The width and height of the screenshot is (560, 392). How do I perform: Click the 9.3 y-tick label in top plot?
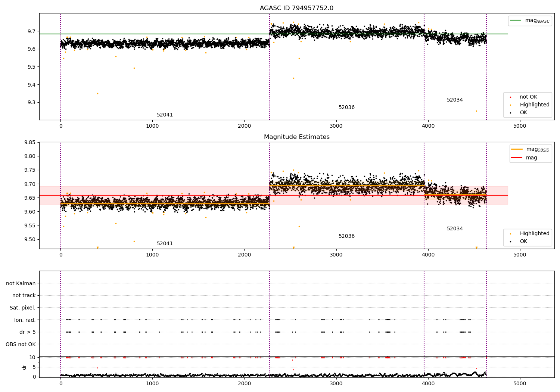[x=31, y=103]
